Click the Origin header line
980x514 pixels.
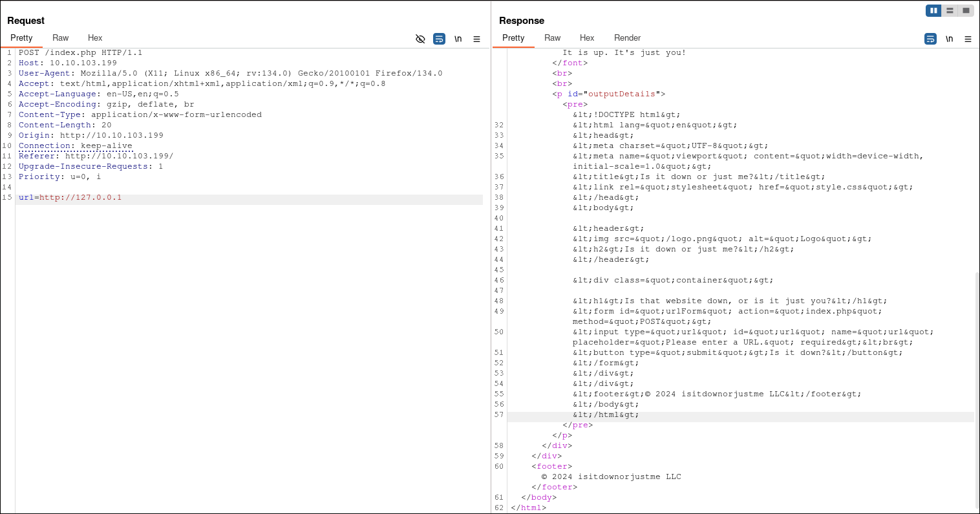pyautogui.click(x=91, y=135)
